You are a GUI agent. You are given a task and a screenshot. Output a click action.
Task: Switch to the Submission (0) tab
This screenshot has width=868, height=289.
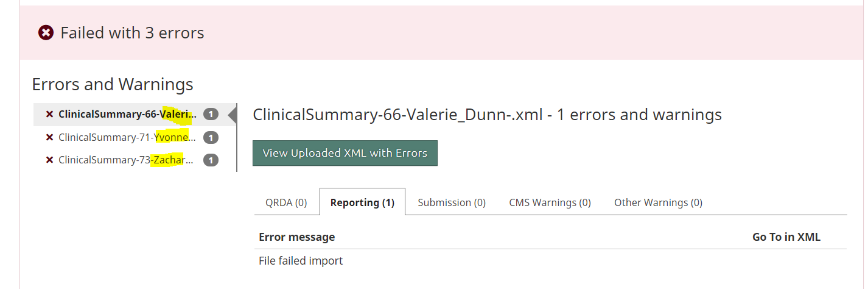452,202
